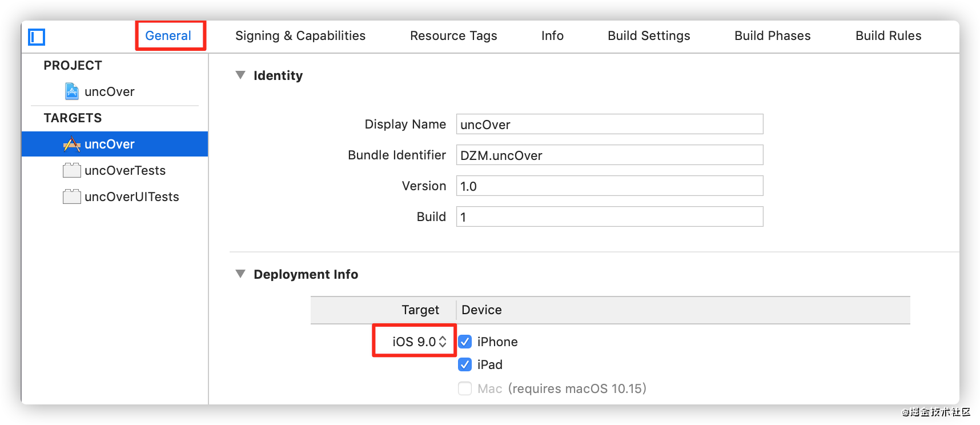Switch to the General tab

click(168, 35)
